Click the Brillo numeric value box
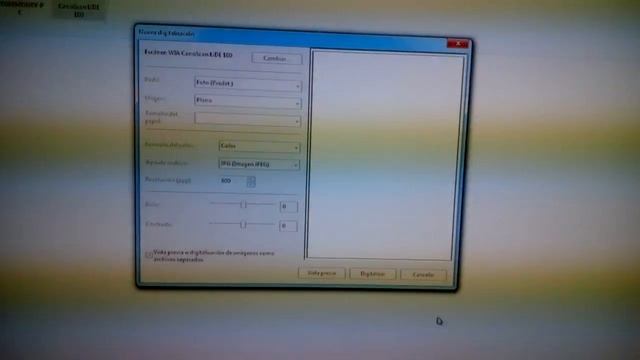This screenshot has height=360, width=640. pos(289,207)
